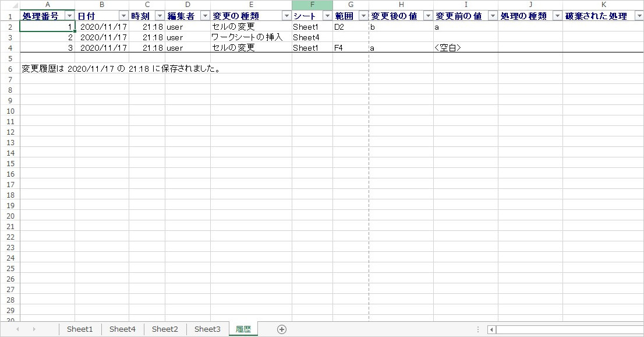Select the 履歴 sheet tab
Image resolution: width=644 pixels, height=337 pixels.
point(243,329)
